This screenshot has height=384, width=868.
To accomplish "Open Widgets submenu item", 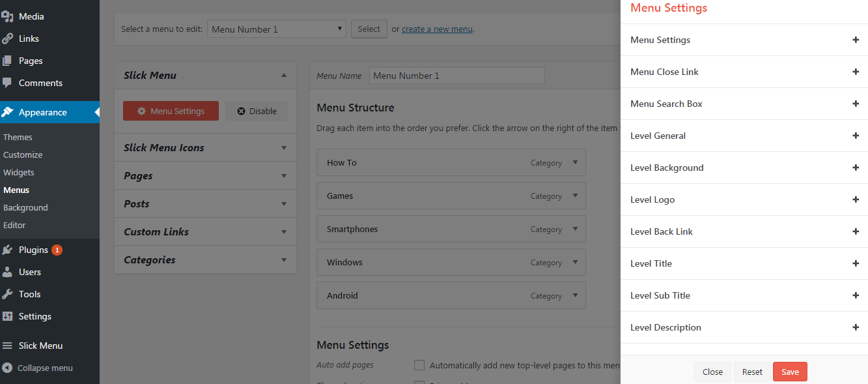I will [19, 172].
